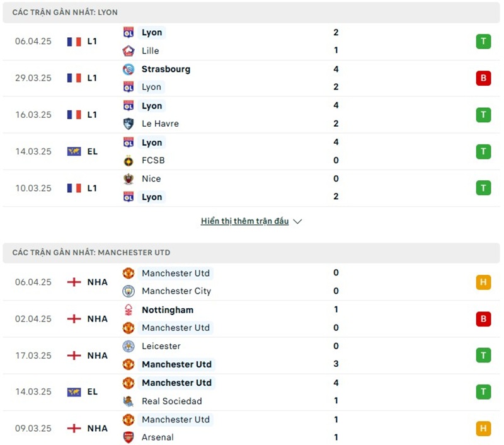The image size is (504, 445).
Task: Click the Real Sociedad crest
Action: 129,402
